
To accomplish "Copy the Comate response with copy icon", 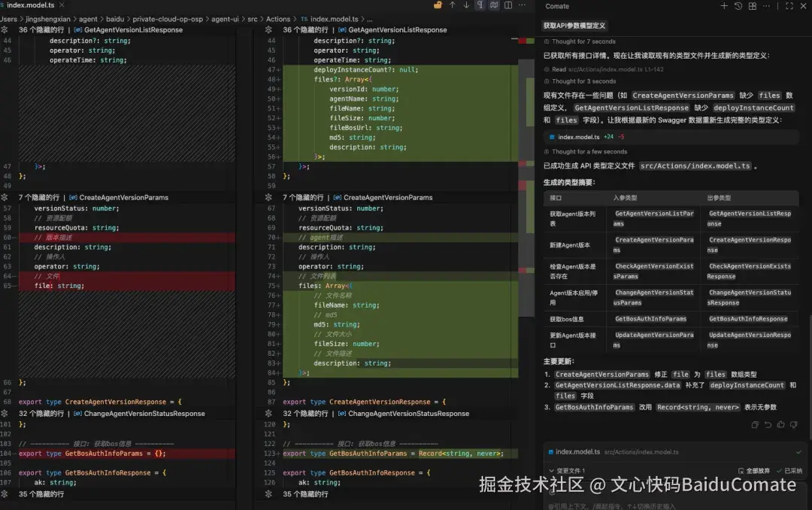I will click(x=755, y=424).
